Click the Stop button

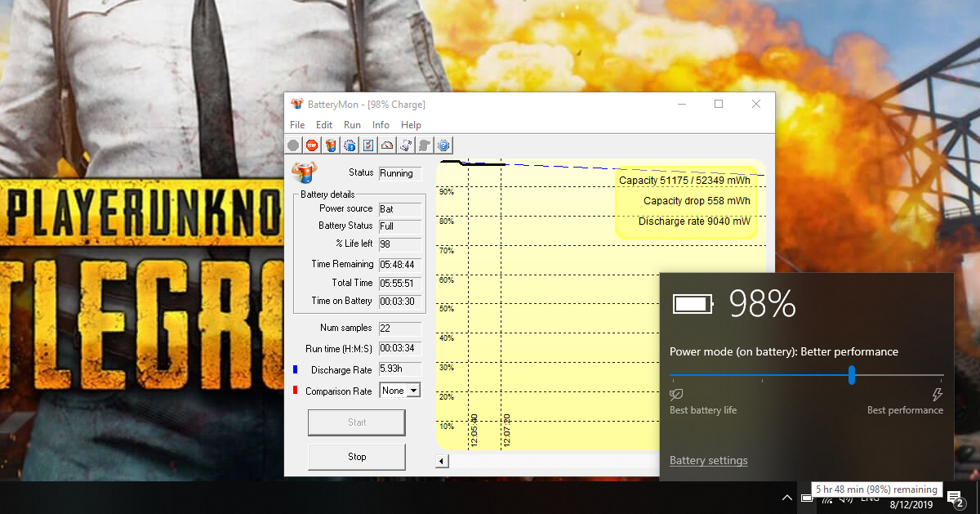pyautogui.click(x=357, y=457)
